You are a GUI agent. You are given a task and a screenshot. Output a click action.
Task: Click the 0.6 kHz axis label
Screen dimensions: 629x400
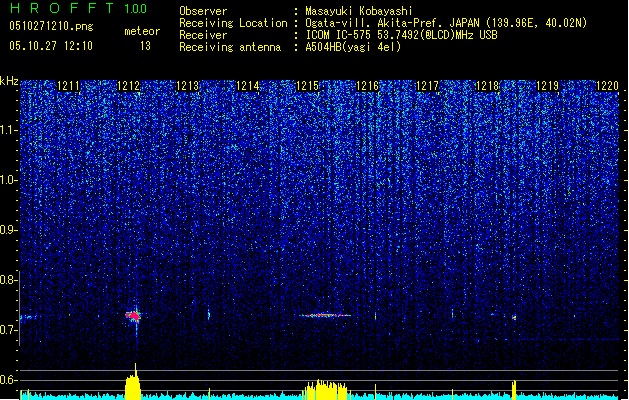coord(9,380)
